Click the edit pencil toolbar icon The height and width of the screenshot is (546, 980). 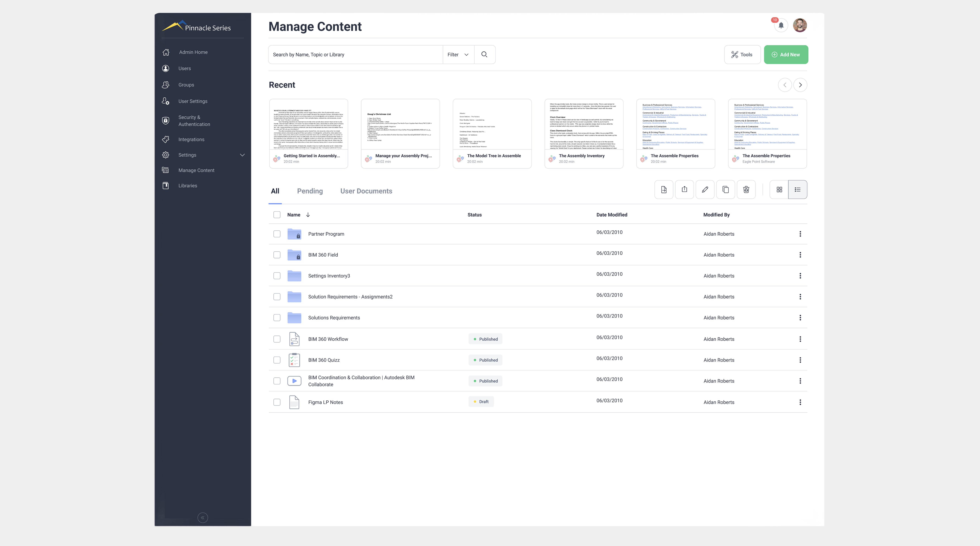tap(705, 189)
